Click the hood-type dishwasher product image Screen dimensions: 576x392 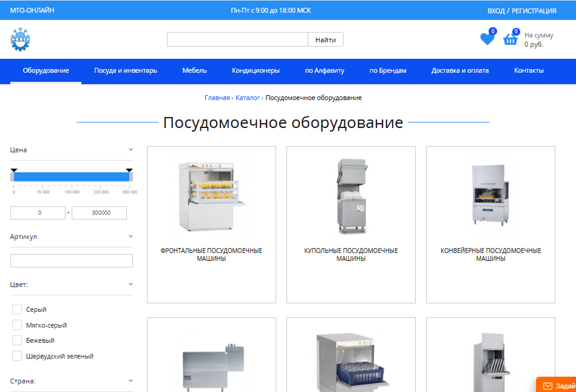point(351,196)
